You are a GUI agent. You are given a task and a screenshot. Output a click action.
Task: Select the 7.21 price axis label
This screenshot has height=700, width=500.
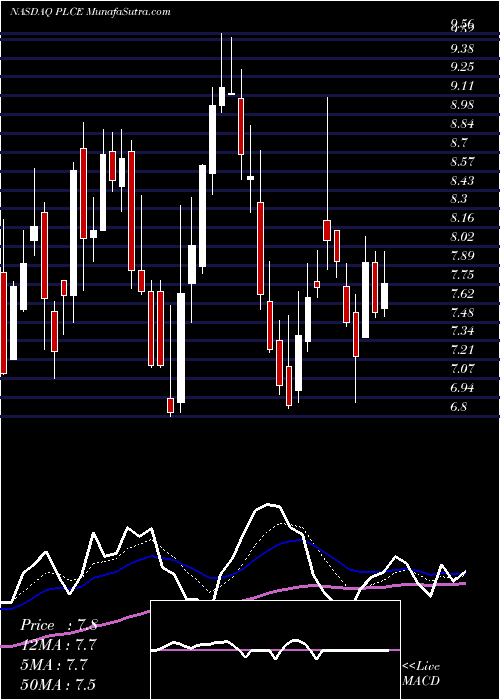[x=462, y=350]
